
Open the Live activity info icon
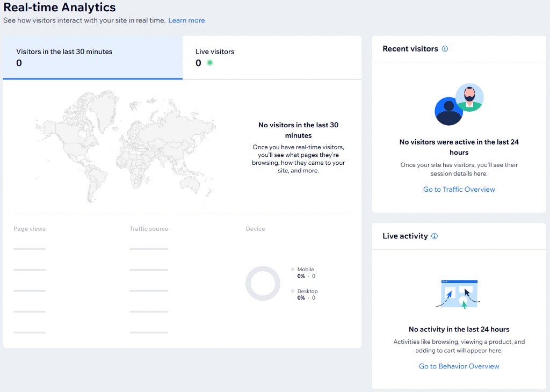(x=434, y=236)
